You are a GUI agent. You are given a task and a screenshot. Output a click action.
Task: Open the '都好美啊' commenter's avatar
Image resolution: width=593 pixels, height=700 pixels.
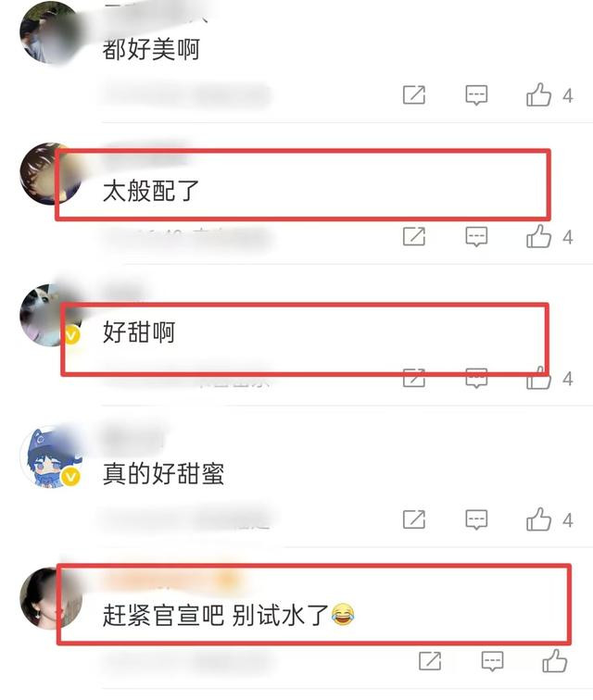coord(51,32)
